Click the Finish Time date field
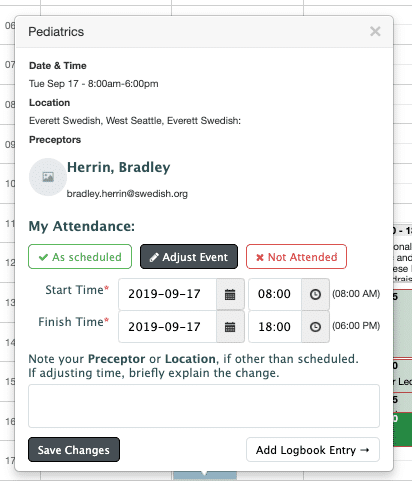 pos(168,327)
